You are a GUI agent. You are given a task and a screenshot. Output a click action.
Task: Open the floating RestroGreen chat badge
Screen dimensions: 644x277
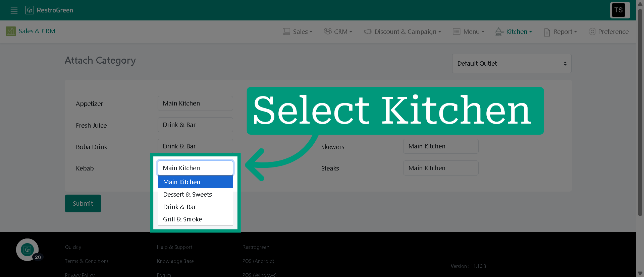tap(28, 250)
